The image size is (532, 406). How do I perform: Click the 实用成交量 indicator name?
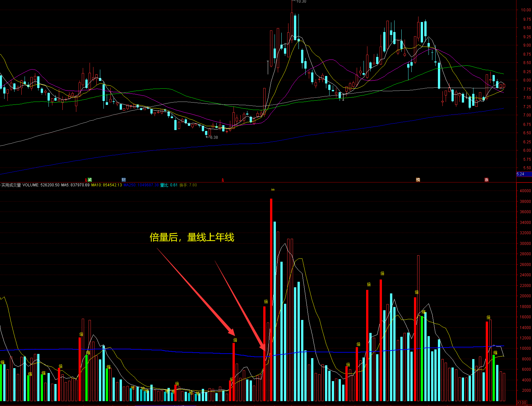[11, 185]
